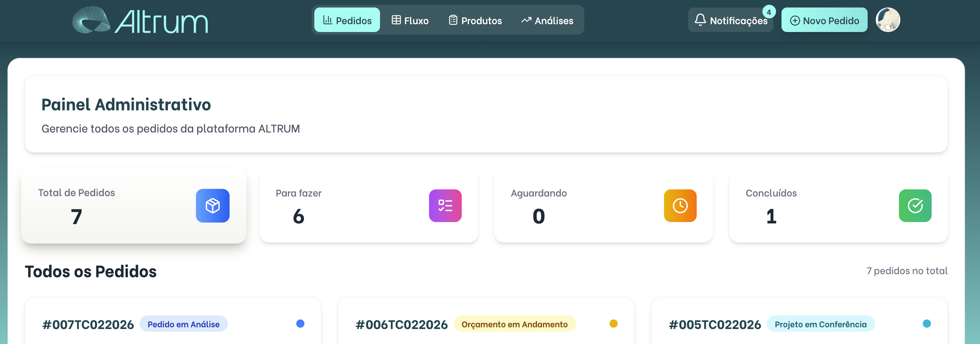
Task: Open order #005TC022026
Action: click(x=715, y=325)
